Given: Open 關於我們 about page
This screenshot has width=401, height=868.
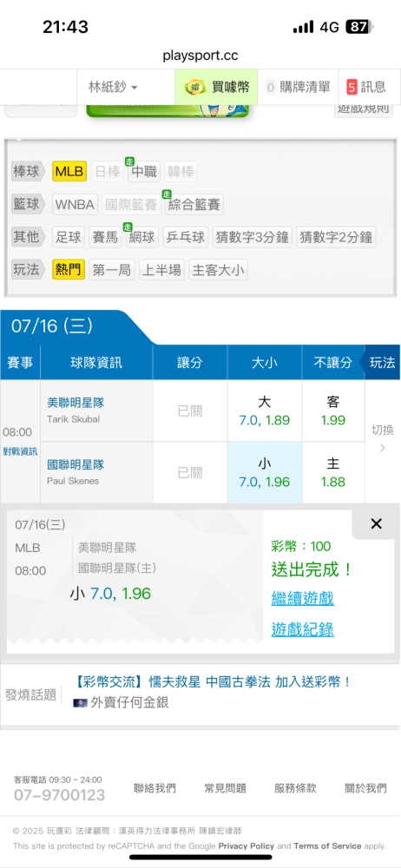Looking at the screenshot, I should pos(365,788).
